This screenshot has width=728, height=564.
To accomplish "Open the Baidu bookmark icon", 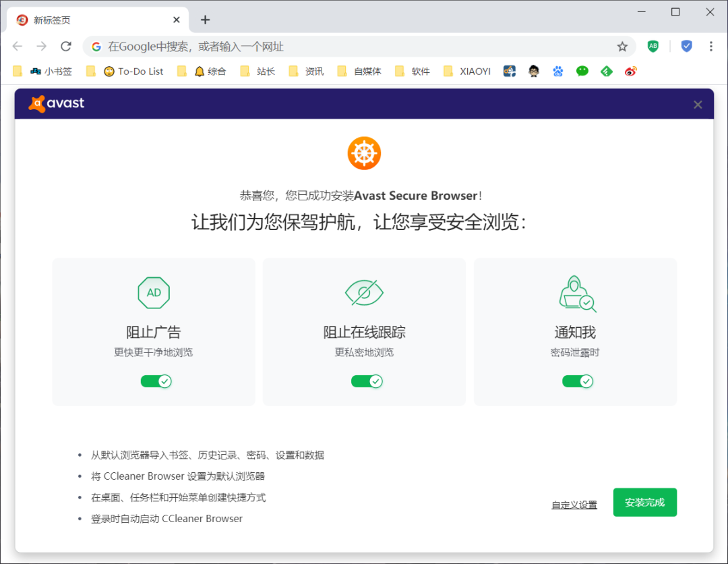I will point(558,71).
